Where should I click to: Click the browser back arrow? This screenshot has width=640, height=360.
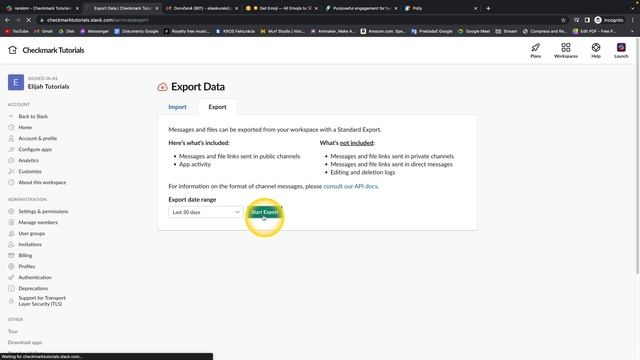point(7,20)
